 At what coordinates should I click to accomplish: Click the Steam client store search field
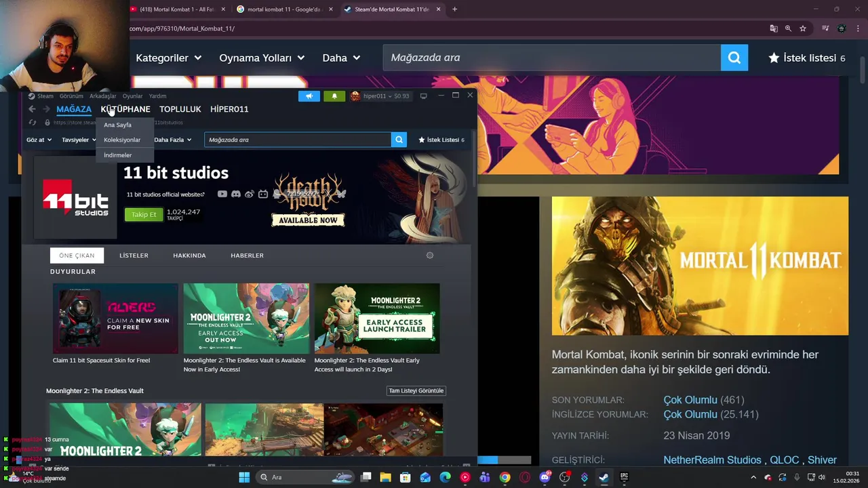pyautogui.click(x=298, y=140)
